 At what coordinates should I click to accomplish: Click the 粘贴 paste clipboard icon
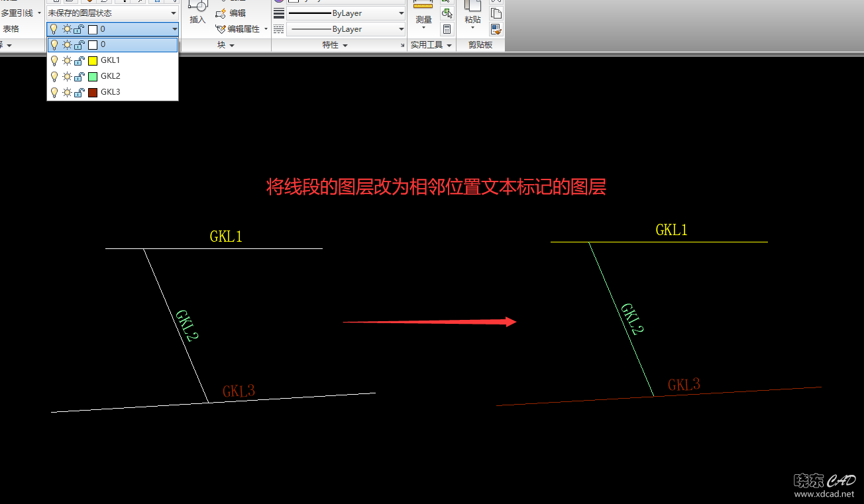point(472,7)
